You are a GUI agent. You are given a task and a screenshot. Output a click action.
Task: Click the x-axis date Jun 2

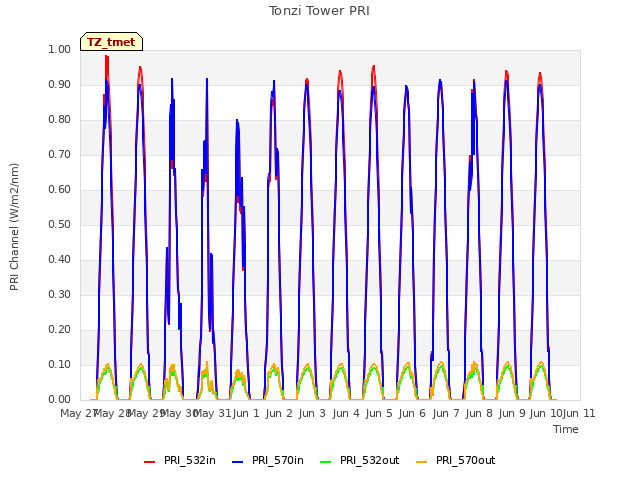(279, 413)
